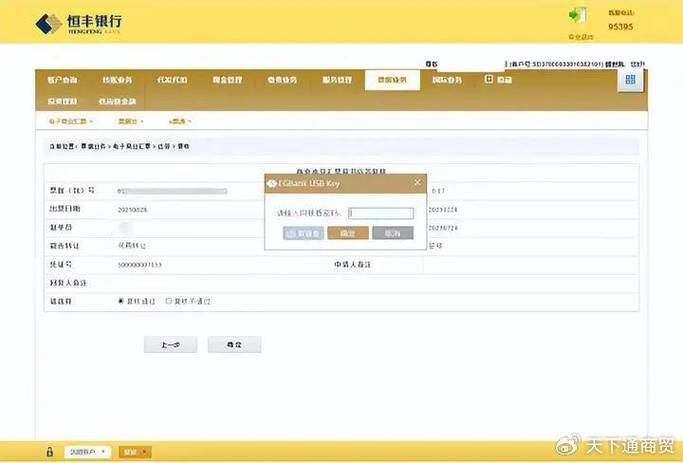Click the 500000007133 value in the form
This screenshot has width=683, height=463.
pyautogui.click(x=139, y=265)
